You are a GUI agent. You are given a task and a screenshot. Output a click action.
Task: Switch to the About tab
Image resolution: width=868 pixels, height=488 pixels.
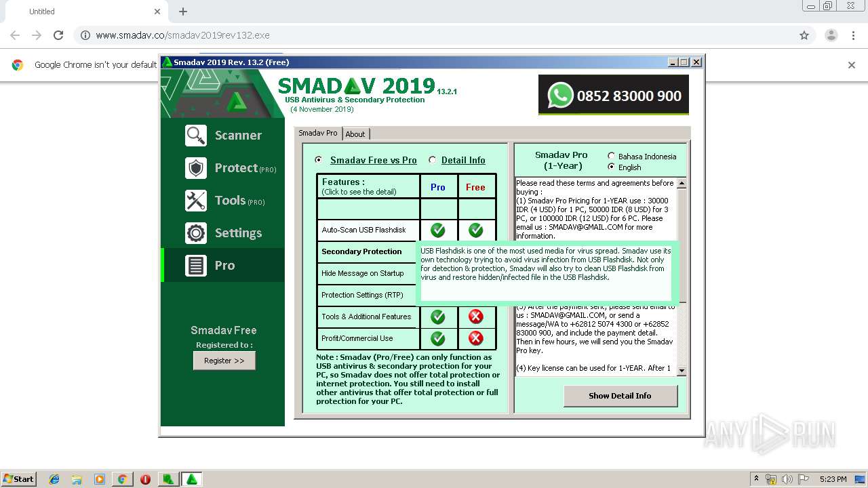coord(355,134)
